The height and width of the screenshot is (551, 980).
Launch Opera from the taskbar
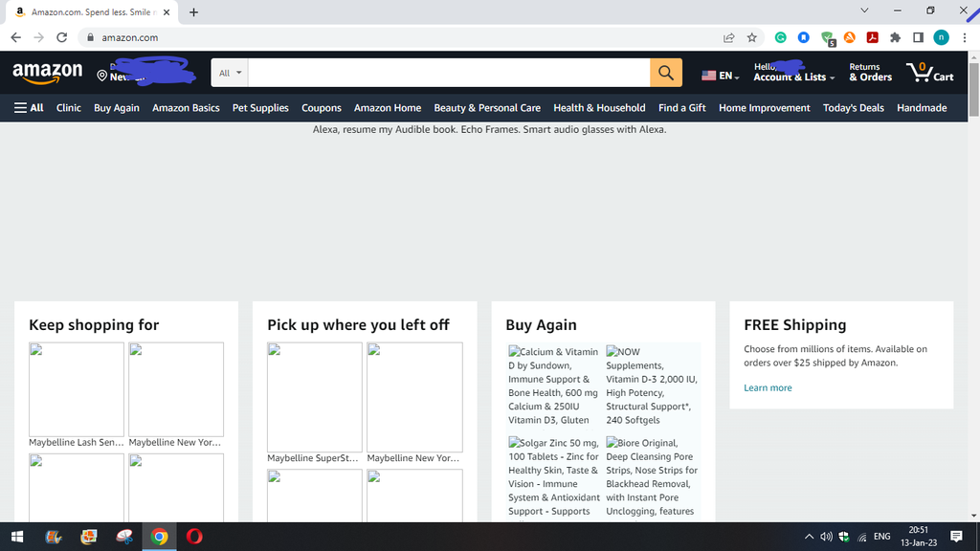point(194,537)
